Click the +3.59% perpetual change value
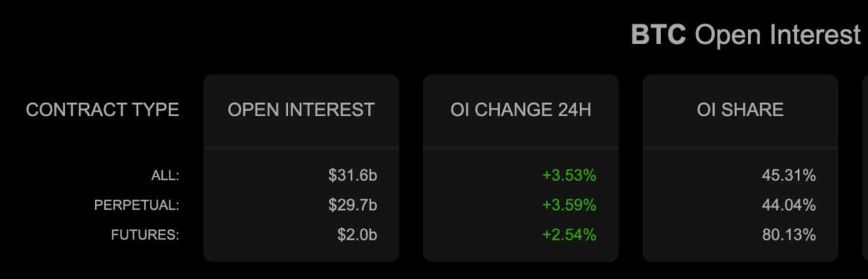Screen dimensions: 868x279 (569, 206)
